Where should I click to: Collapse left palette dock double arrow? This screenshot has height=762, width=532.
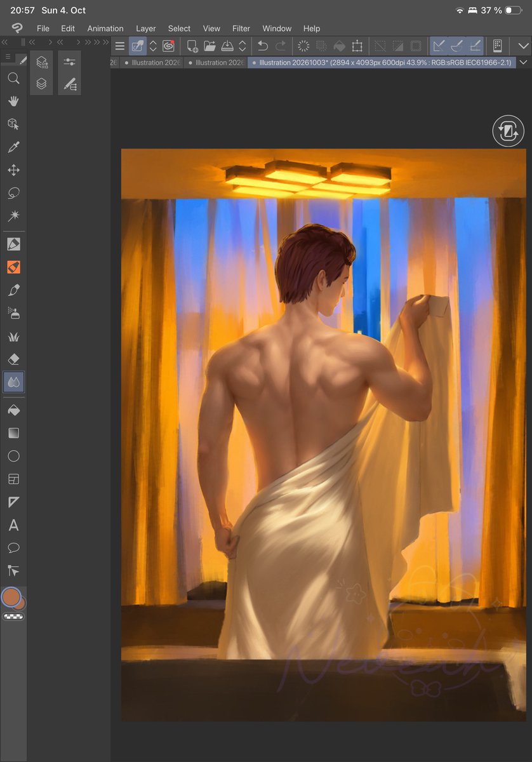tap(6, 42)
